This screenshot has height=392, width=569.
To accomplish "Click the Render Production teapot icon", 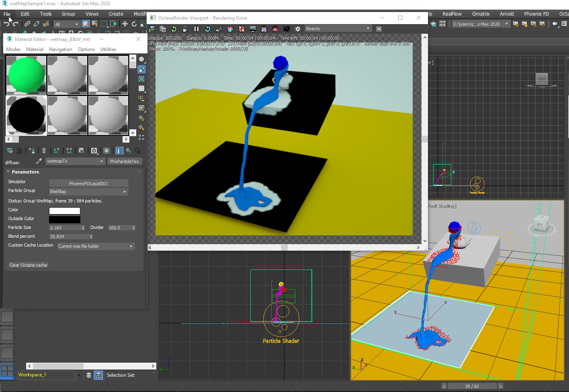I will 555,24.
